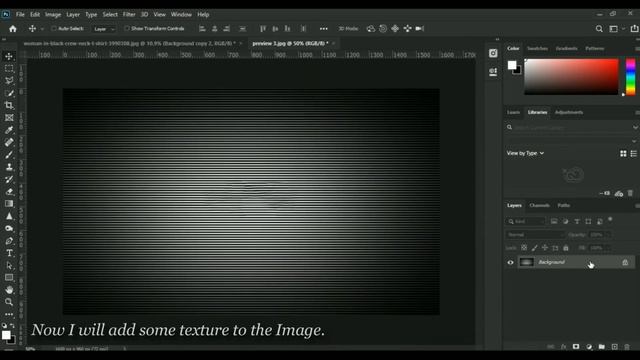Select the Path Selection tool

(x=9, y=265)
